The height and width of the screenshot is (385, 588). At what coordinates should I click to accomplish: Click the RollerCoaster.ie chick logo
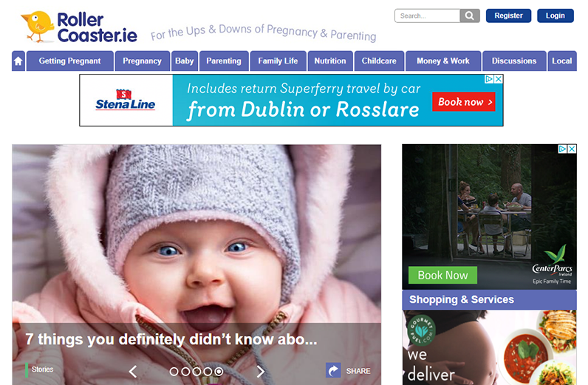click(x=38, y=27)
